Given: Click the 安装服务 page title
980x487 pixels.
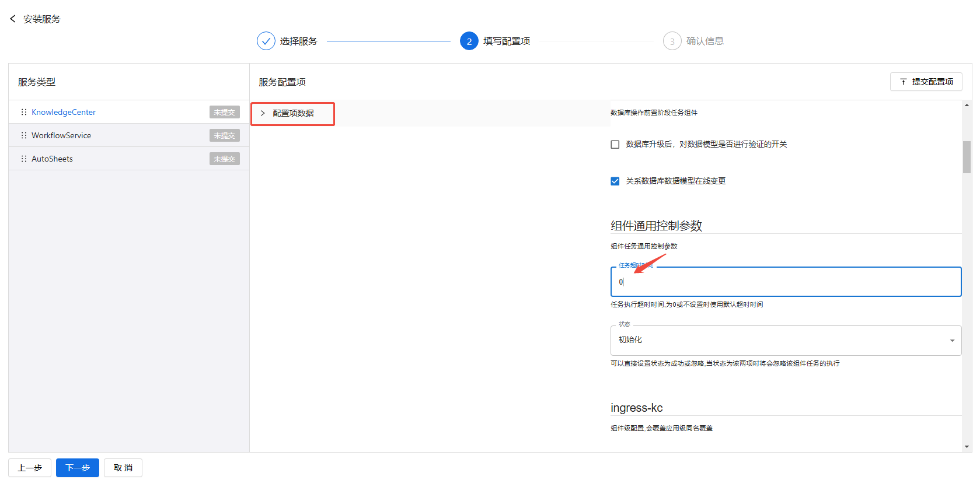Looking at the screenshot, I should click(42, 19).
